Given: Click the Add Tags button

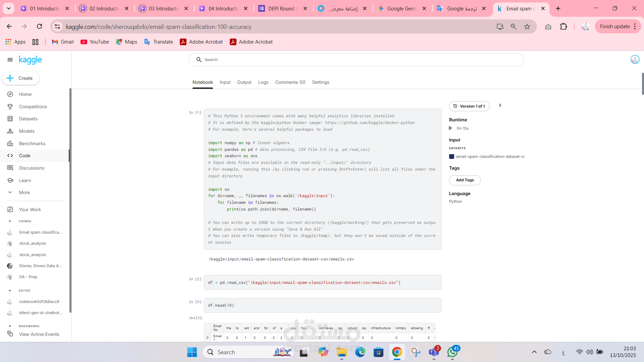Looking at the screenshot, I should coord(465,180).
